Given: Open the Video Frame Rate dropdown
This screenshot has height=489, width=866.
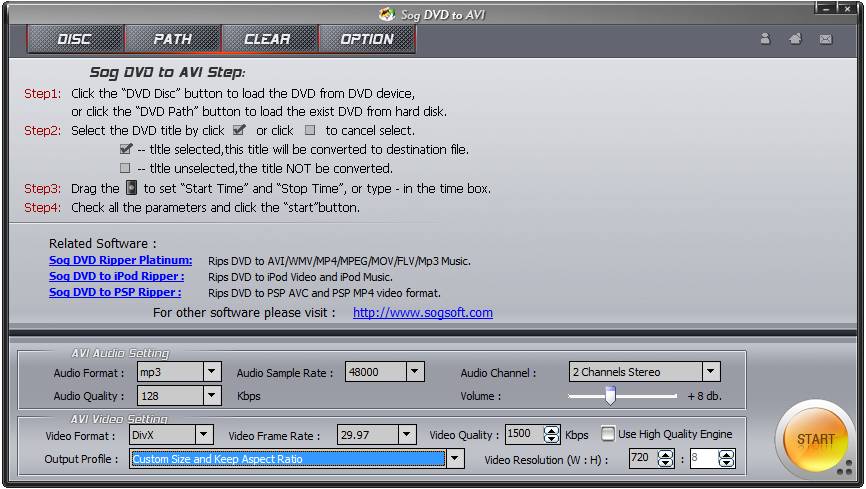Looking at the screenshot, I should coord(407,435).
